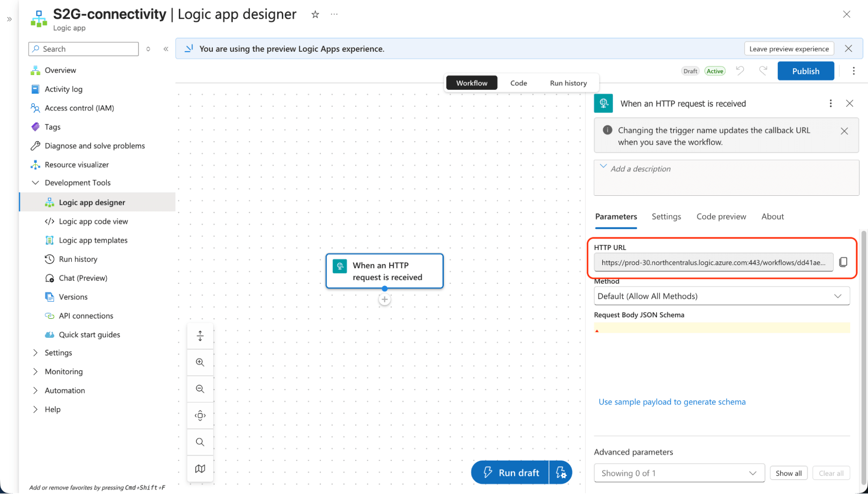Select the HTTP request trigger node on canvas
The image size is (868, 494).
(384, 271)
